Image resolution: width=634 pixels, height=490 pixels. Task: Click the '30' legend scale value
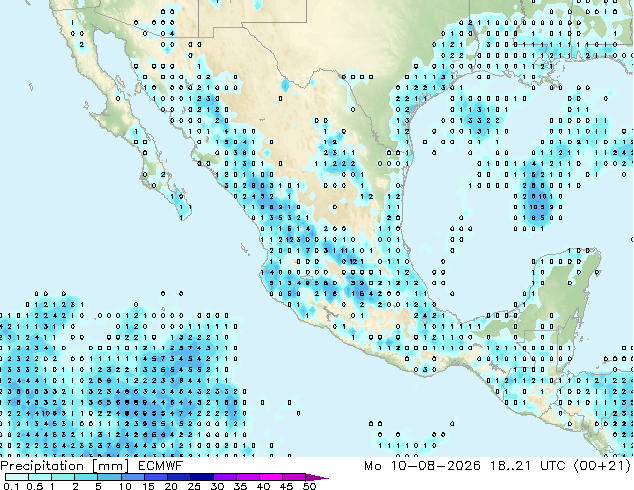217,486
